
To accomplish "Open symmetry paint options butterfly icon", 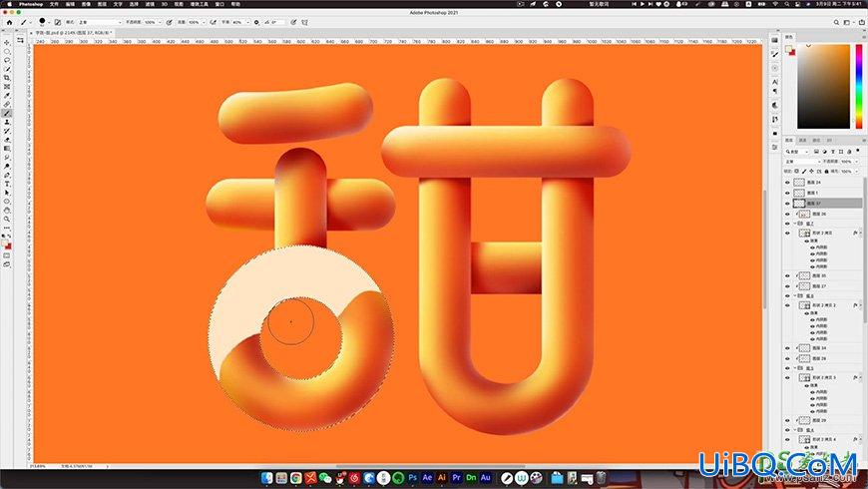I will pyautogui.click(x=304, y=22).
